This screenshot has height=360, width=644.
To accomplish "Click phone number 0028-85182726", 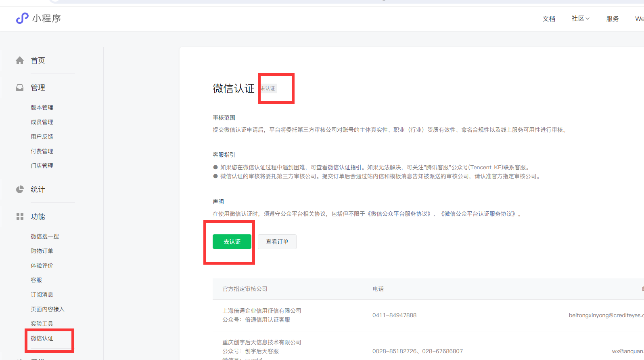I will (x=394, y=351).
